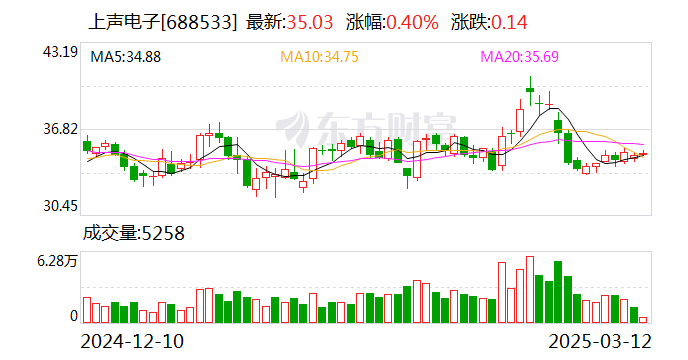Click the start date 2024-12-10
Image resolution: width=688 pixels, height=360 pixels.
(132, 341)
